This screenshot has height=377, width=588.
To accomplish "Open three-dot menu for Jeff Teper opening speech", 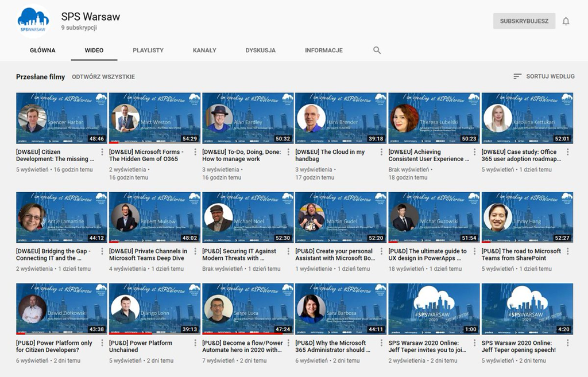I will pos(567,343).
